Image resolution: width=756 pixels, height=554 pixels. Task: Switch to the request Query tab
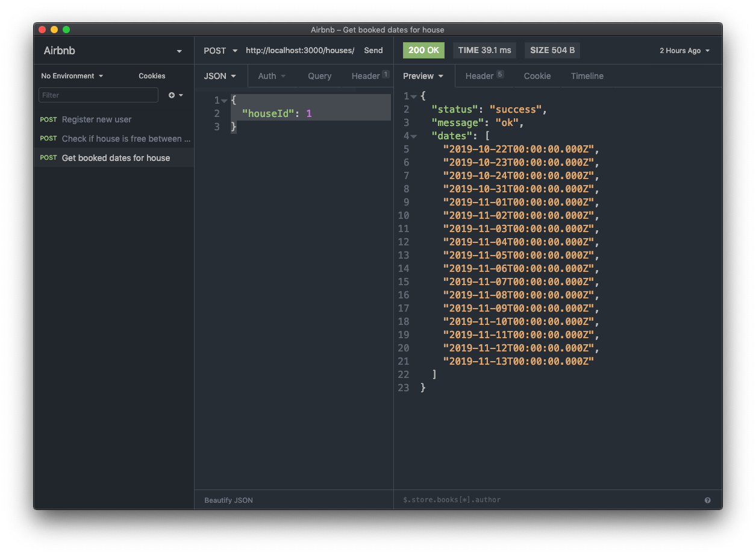coord(319,76)
